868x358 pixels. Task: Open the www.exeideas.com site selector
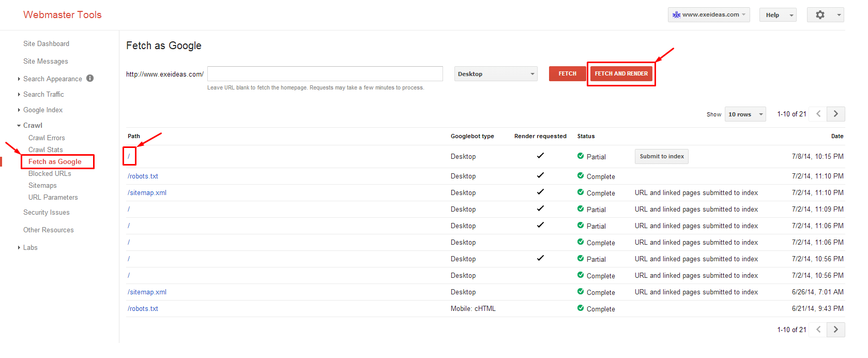tap(709, 14)
